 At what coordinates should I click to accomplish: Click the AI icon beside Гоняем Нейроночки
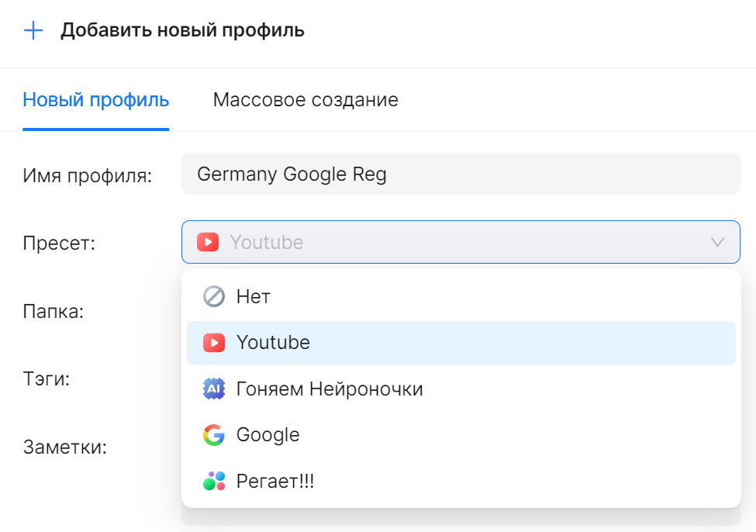[213, 389]
